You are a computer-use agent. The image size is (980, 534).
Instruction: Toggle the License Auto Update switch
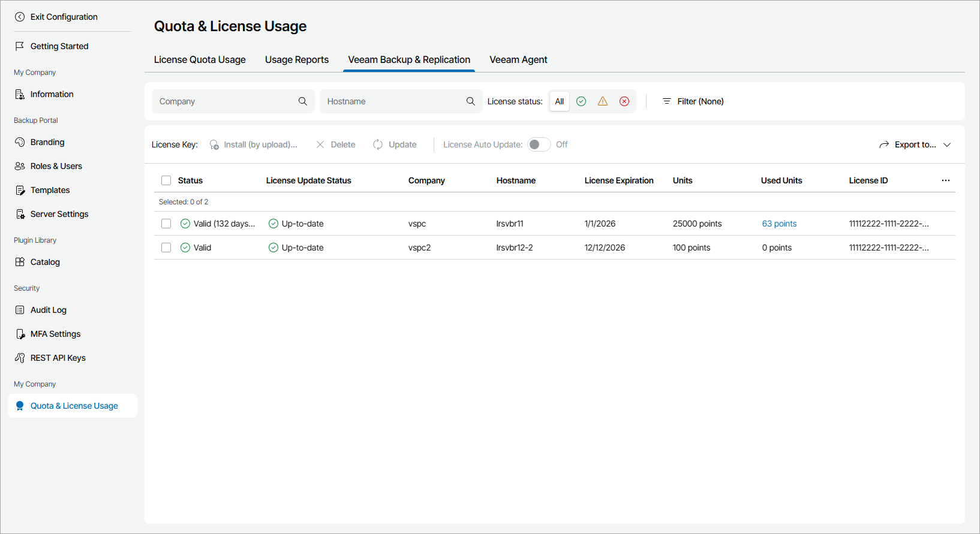pyautogui.click(x=539, y=144)
